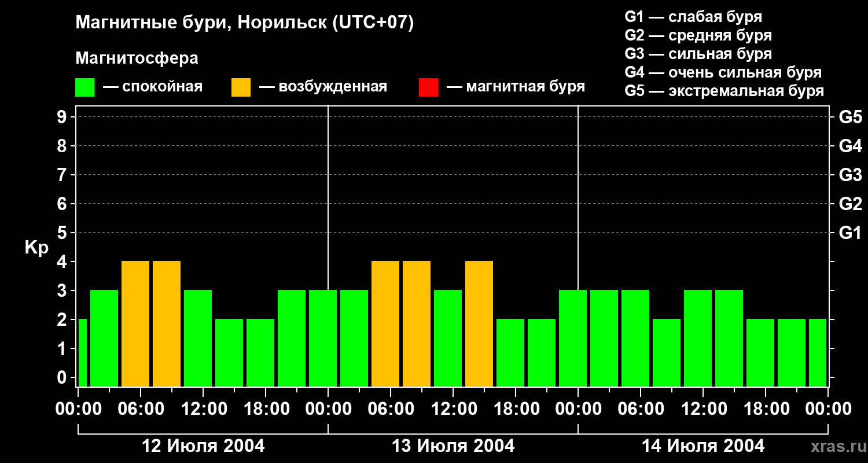Click the 'G5' label on right axis
868x463 pixels.
(x=850, y=117)
